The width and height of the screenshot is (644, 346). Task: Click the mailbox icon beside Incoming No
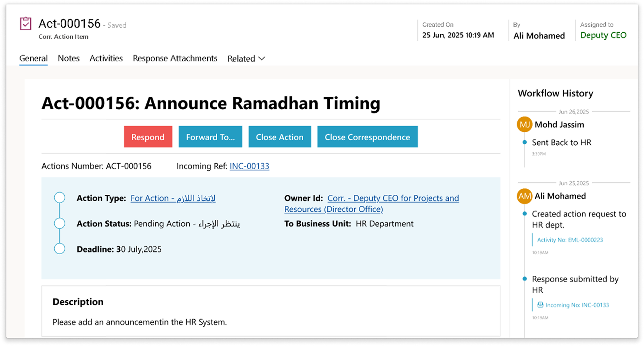(x=540, y=305)
